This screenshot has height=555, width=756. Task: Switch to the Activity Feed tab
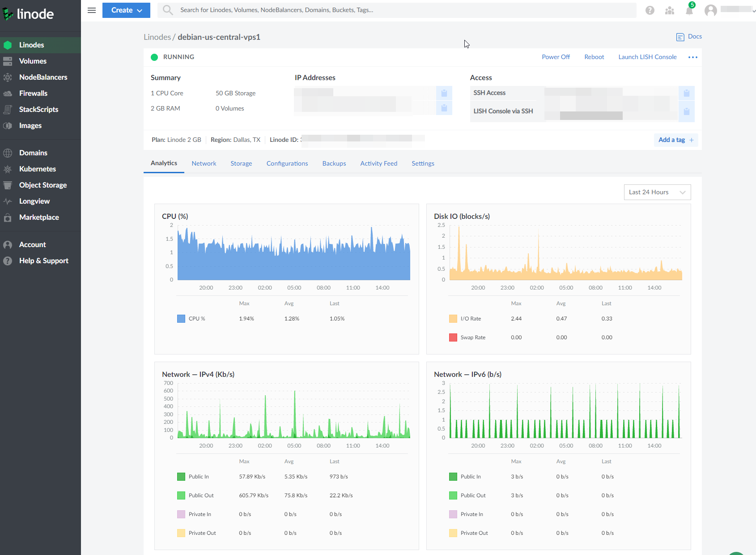click(379, 163)
